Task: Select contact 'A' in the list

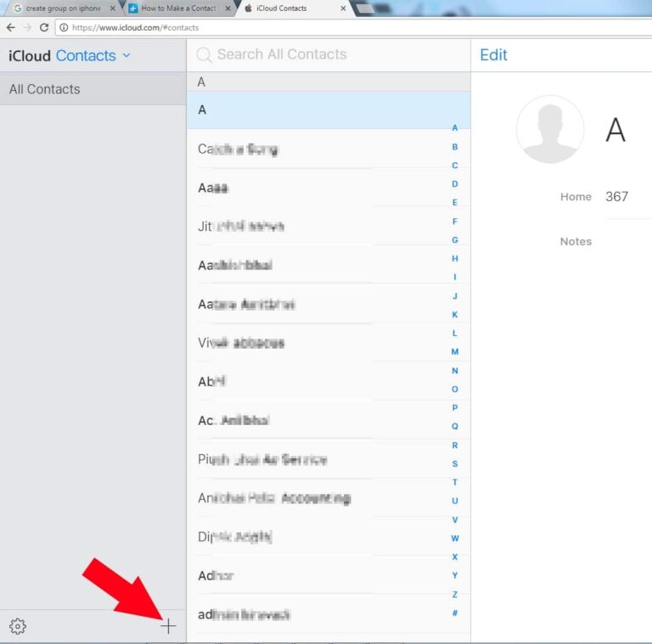Action: (329, 109)
